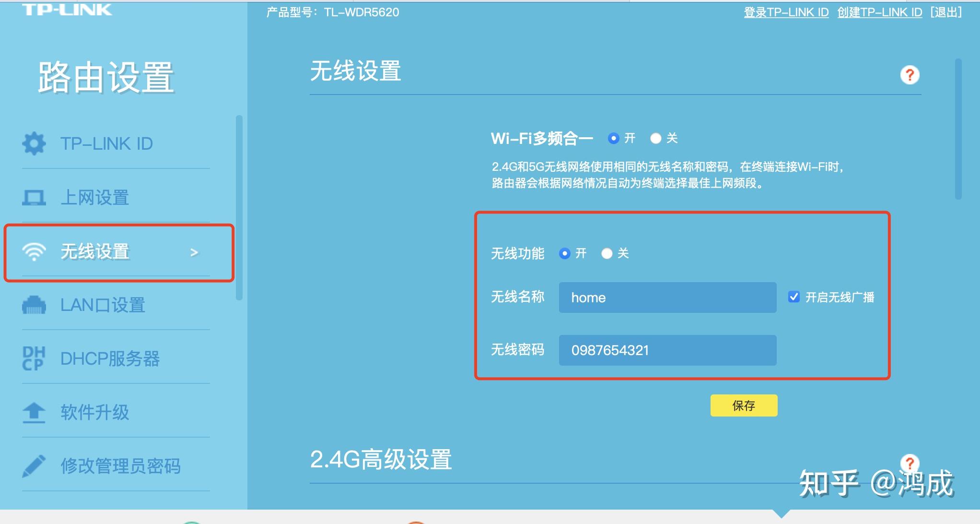
Task: Enable 无线功能 by selecting 开
Action: (x=566, y=253)
